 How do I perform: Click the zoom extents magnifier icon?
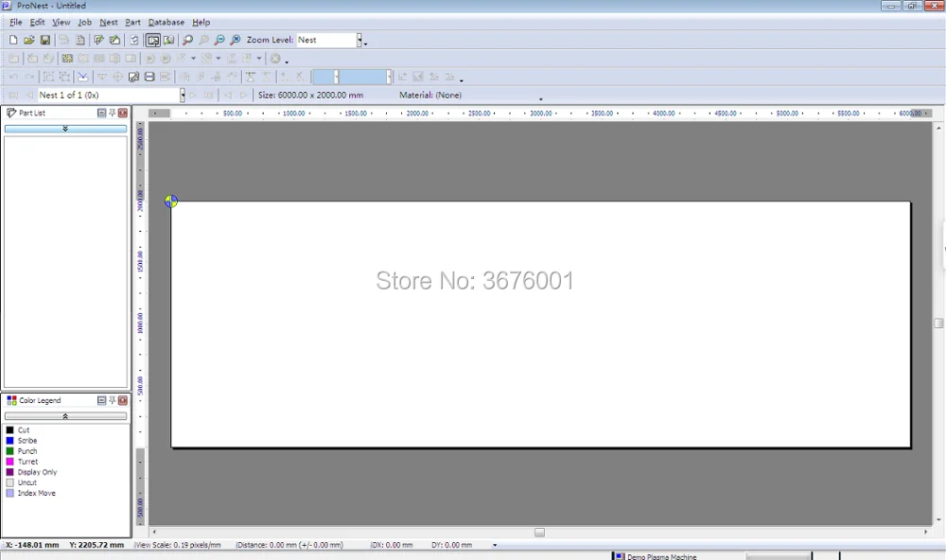click(x=236, y=40)
